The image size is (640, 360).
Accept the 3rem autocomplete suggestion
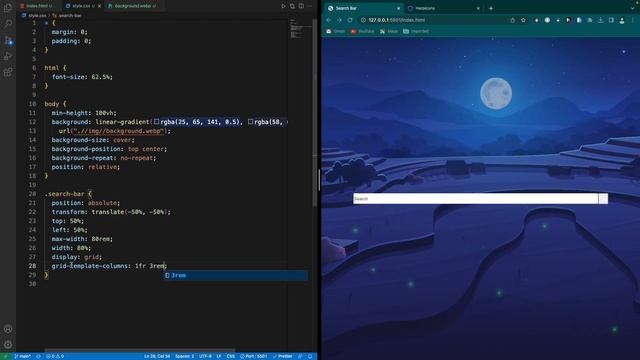coord(236,276)
